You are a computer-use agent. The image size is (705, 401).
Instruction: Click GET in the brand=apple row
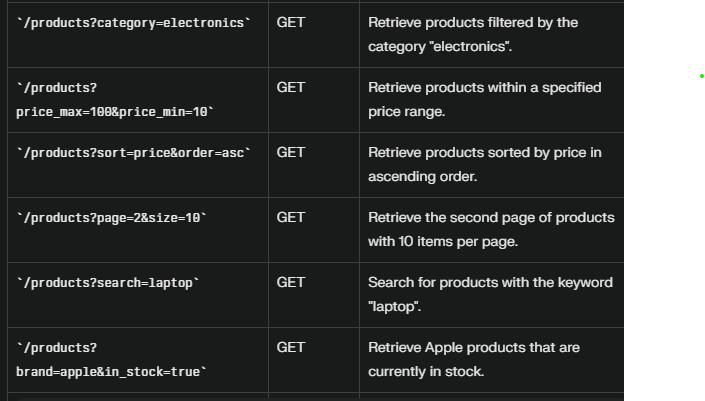pos(291,347)
